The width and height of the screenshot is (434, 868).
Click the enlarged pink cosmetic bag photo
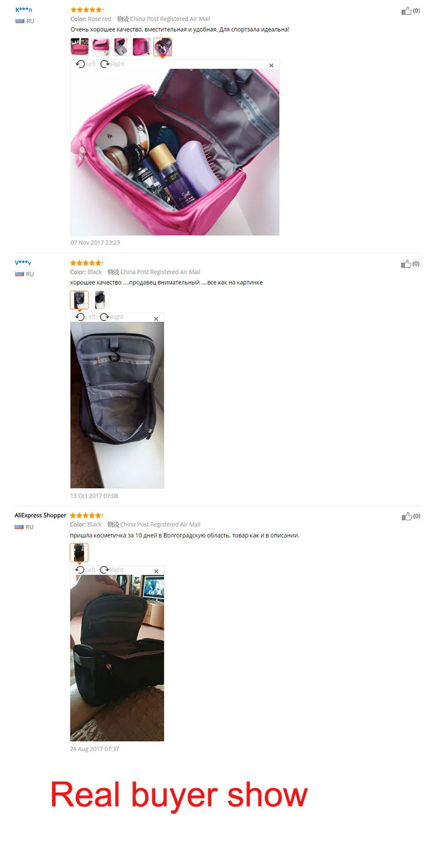[175, 152]
